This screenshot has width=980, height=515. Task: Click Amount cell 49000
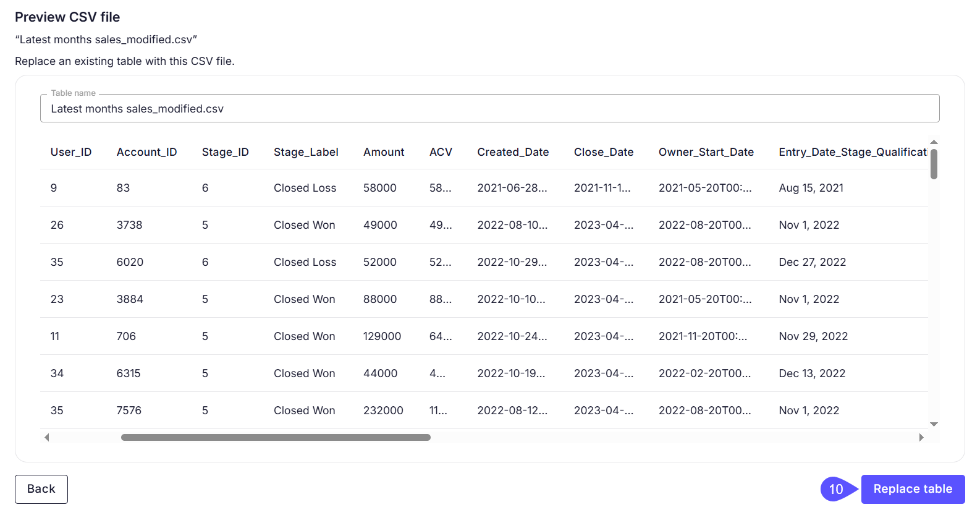tap(380, 225)
